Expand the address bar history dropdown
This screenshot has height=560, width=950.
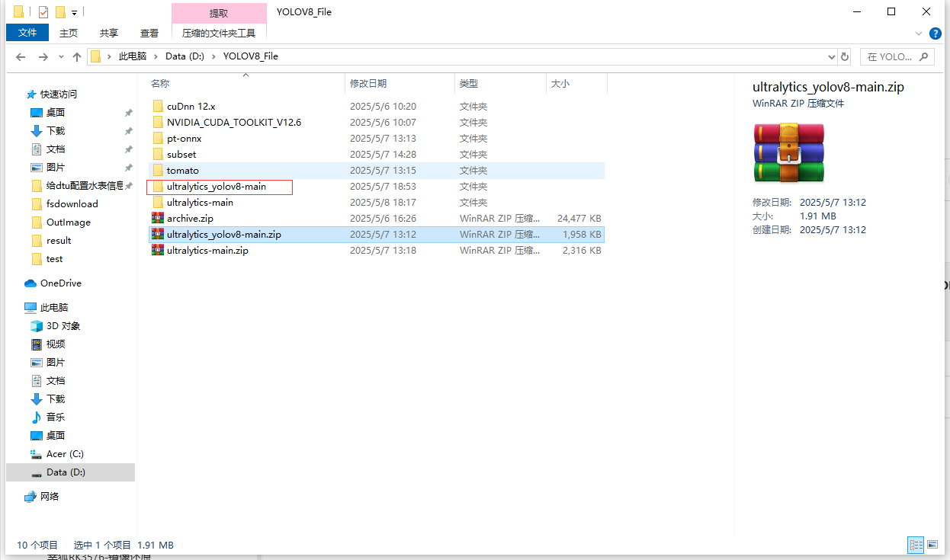tap(831, 57)
